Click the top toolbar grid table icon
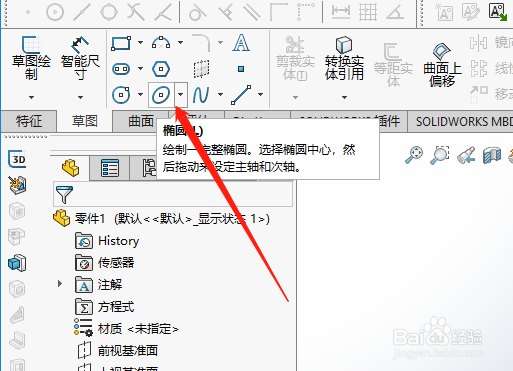 [368, 12]
